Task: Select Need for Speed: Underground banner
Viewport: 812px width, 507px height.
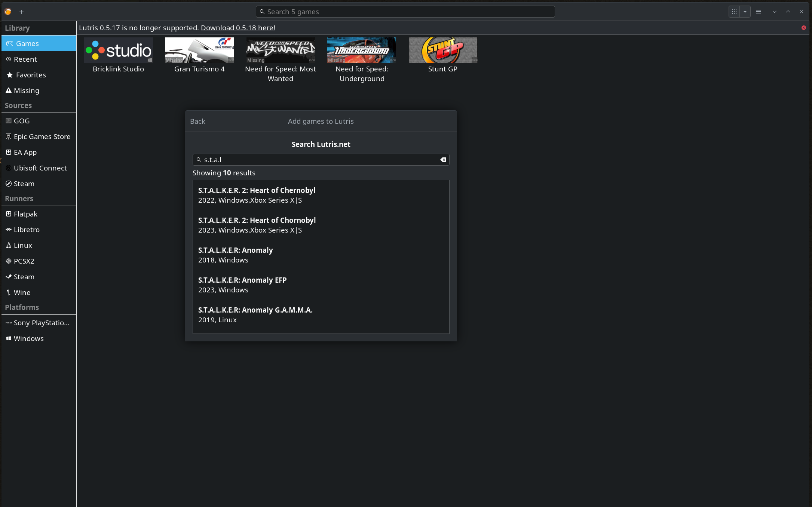Action: pos(362,50)
